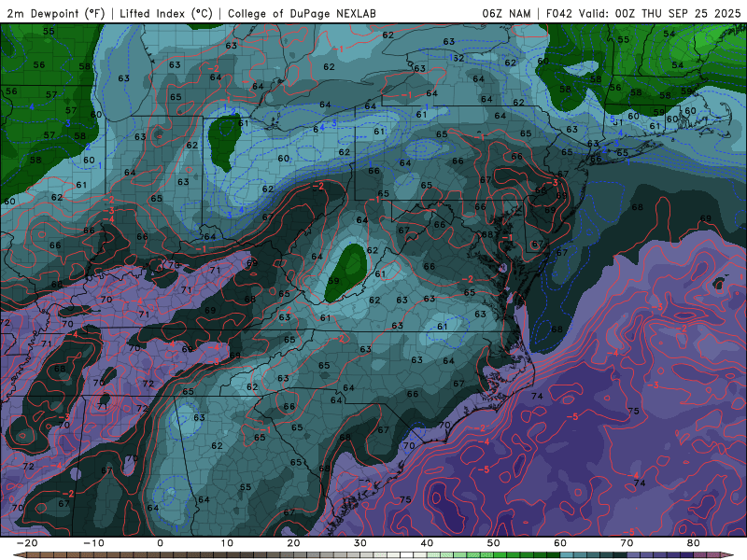The image size is (747, 560).
Task: Click the '2m Dewpoint (°F)' title text
Action: coord(56,13)
